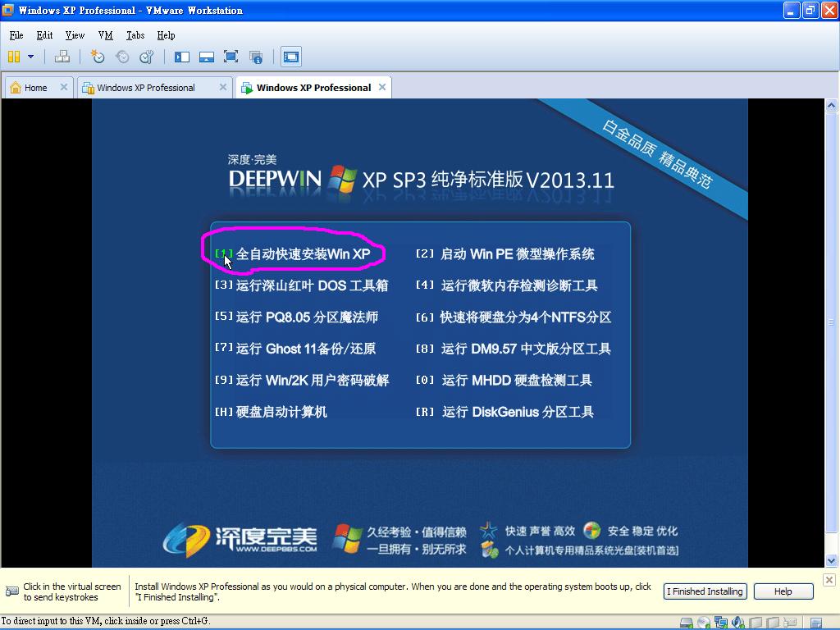This screenshot has width=840, height=630.
Task: Click the CD/DVD drive status icon
Action: [704, 623]
